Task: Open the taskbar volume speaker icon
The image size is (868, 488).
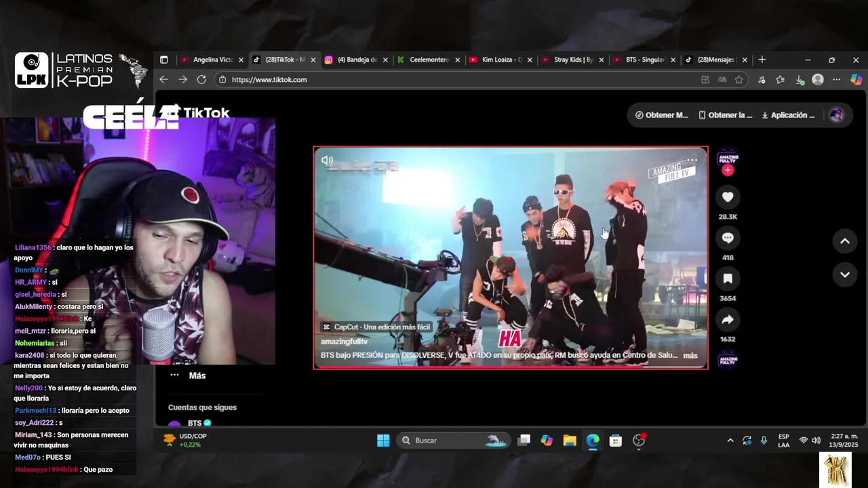Action: 816,441
